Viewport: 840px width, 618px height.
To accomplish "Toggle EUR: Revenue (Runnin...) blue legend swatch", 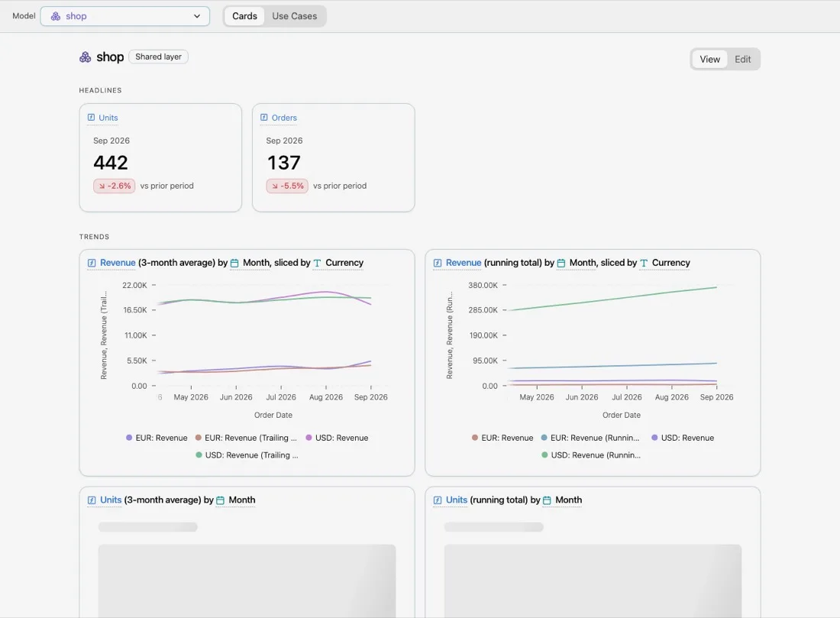I will coord(544,438).
